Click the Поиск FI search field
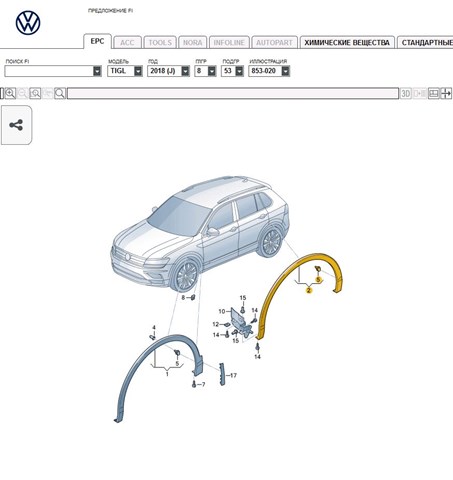 (x=53, y=71)
